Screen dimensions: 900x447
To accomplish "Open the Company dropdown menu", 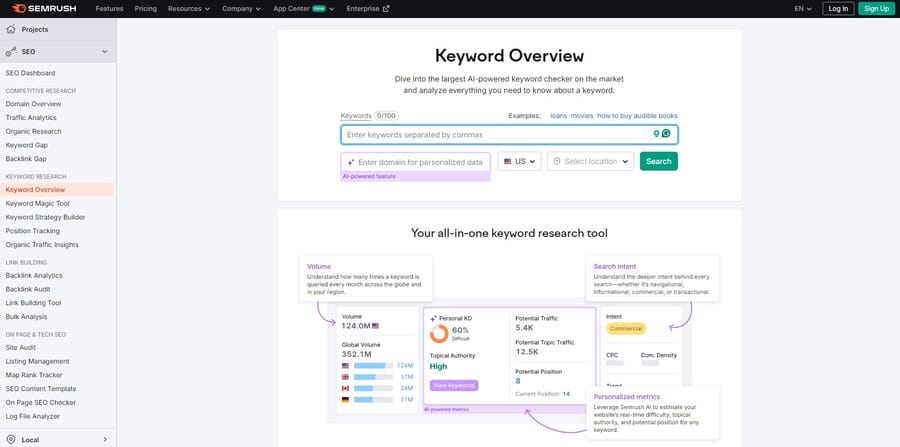I will point(241,9).
